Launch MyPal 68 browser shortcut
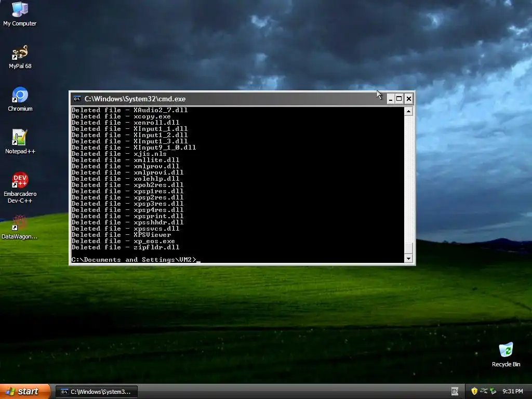The width and height of the screenshot is (532, 399). coord(20,57)
